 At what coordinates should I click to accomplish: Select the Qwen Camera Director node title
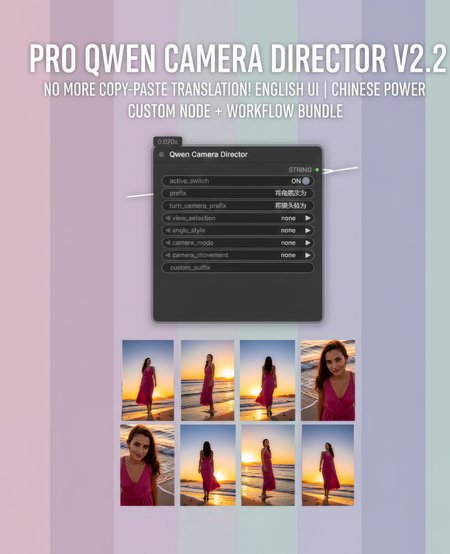[x=208, y=154]
